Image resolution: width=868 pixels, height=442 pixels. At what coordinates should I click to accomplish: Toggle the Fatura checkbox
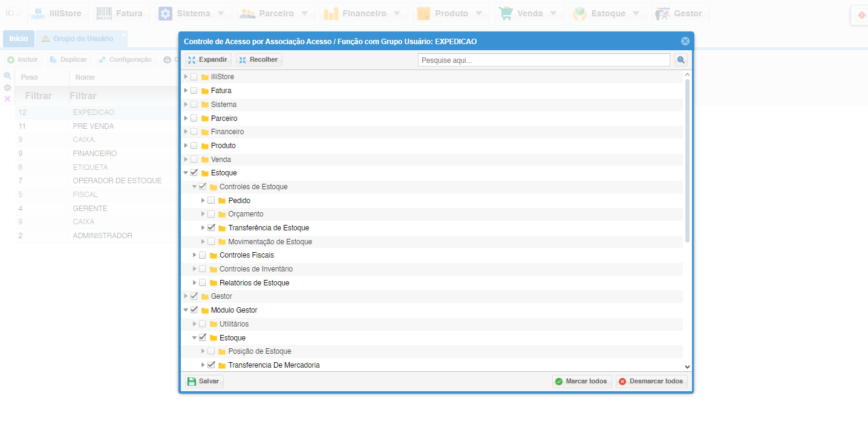point(194,91)
